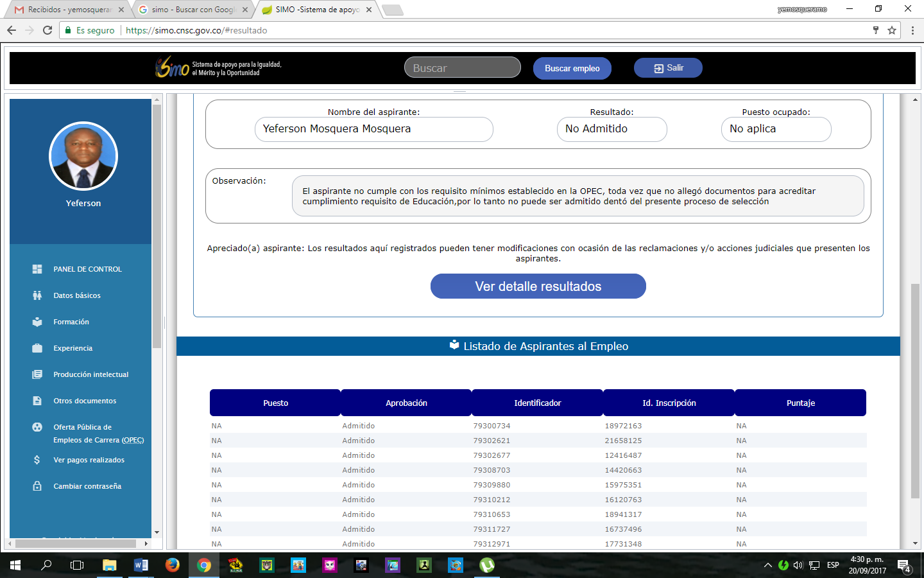Bookmark page with the star icon

892,30
